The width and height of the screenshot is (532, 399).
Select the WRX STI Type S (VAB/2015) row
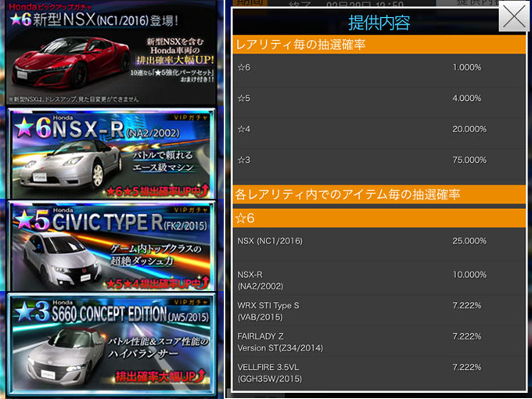click(379, 311)
